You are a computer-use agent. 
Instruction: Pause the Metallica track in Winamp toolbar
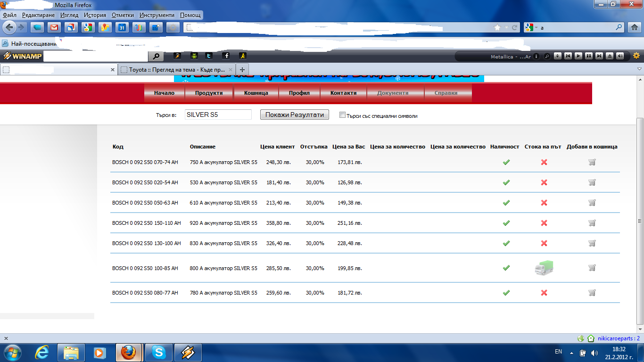(x=589, y=56)
